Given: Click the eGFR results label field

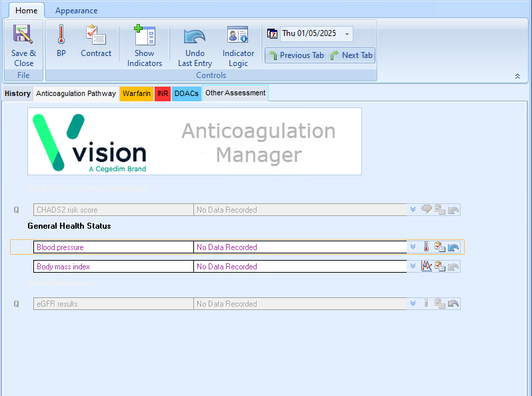Looking at the screenshot, I should click(x=113, y=304).
